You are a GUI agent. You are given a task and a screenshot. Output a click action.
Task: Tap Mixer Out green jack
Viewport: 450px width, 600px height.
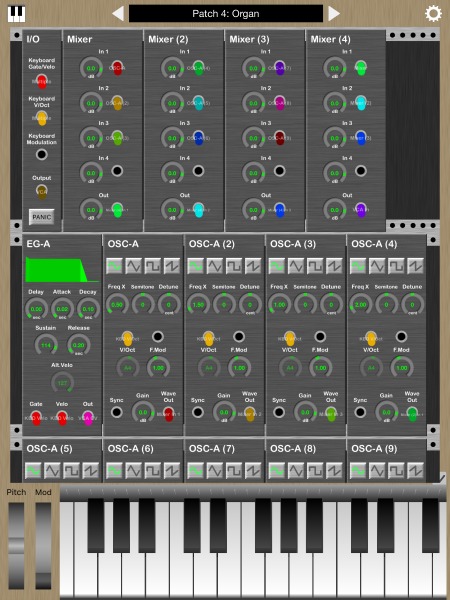(x=117, y=210)
